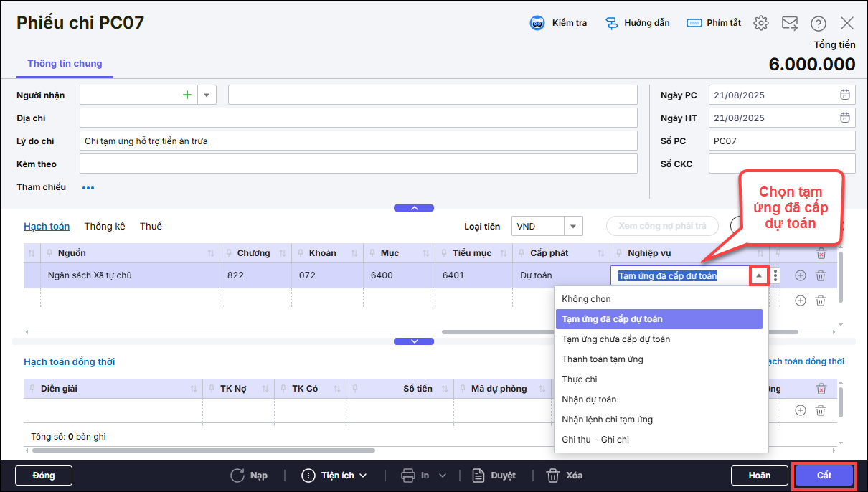
Task: Open the help question mark icon
Action: click(x=819, y=23)
